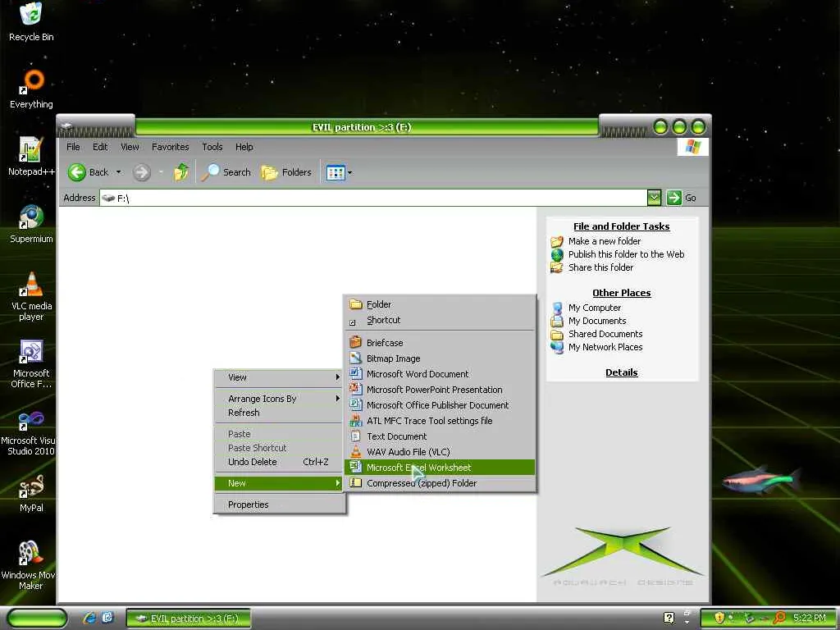Screen dimensions: 840x630
Task: Open the Help menu
Action: pos(244,147)
